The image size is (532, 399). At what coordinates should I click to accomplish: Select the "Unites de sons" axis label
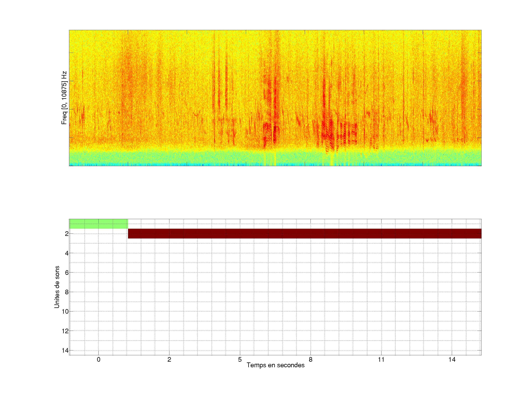pyautogui.click(x=57, y=287)
